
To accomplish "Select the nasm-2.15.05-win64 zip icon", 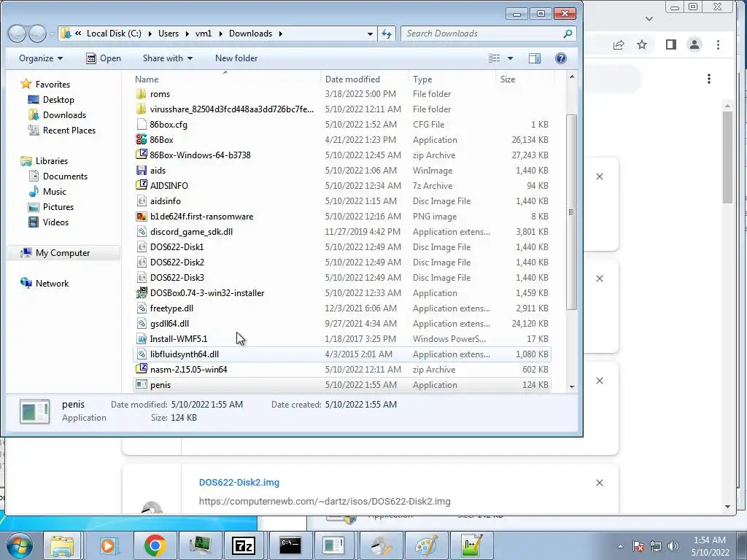I will coord(141,369).
